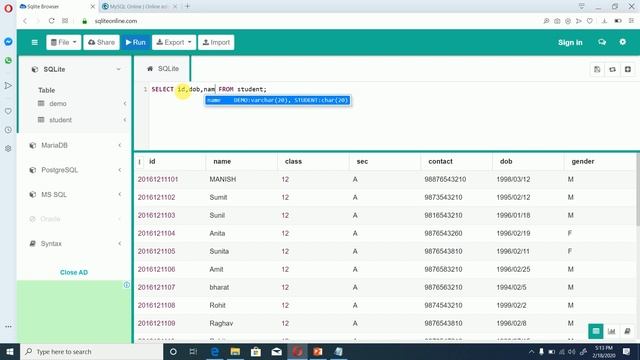Open File Explorer from the taskbar

pos(235,351)
